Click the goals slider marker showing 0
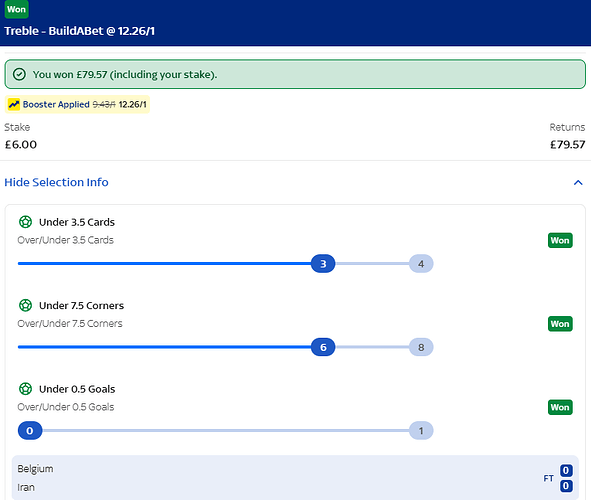591x500 pixels. coord(30,431)
